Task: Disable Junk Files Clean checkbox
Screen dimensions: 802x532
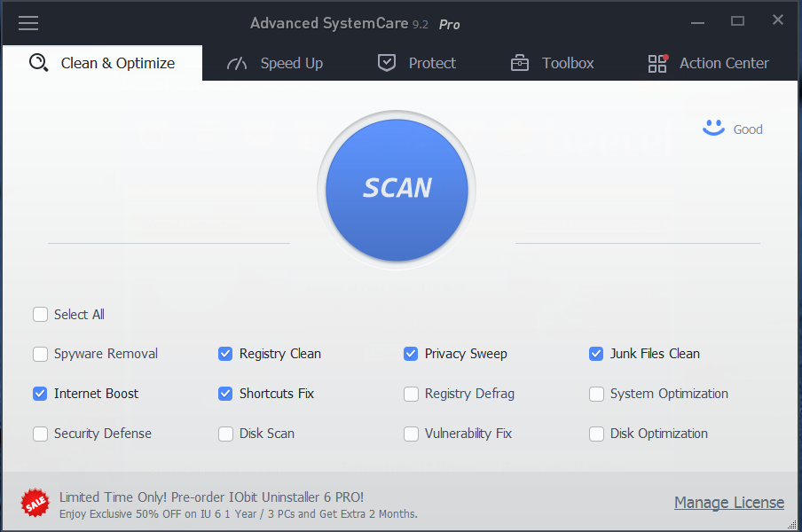Action: [x=596, y=354]
